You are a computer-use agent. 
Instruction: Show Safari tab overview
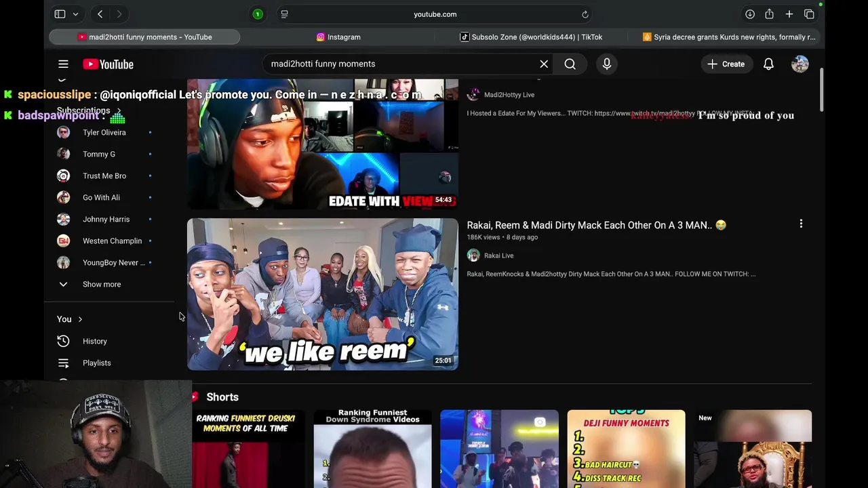pyautogui.click(x=809, y=14)
